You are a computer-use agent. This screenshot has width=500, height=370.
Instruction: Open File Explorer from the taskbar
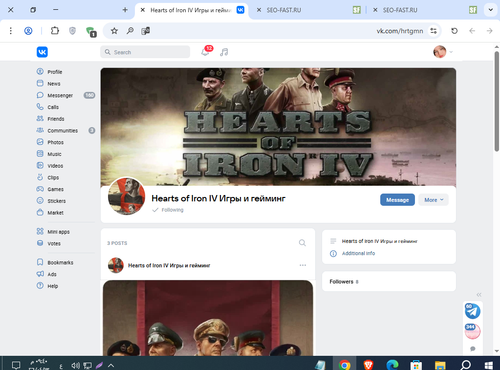coord(440,365)
